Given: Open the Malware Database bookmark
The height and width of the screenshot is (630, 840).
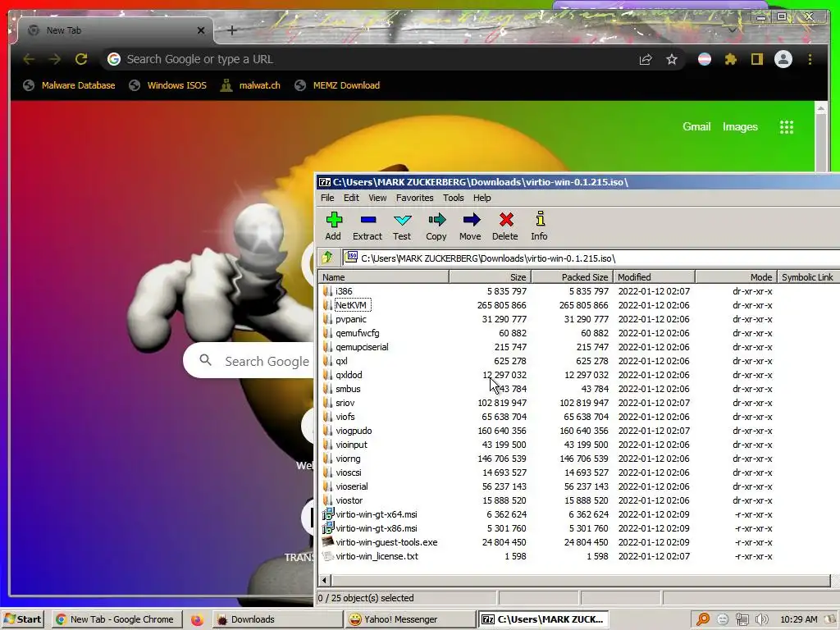Looking at the screenshot, I should 70,85.
